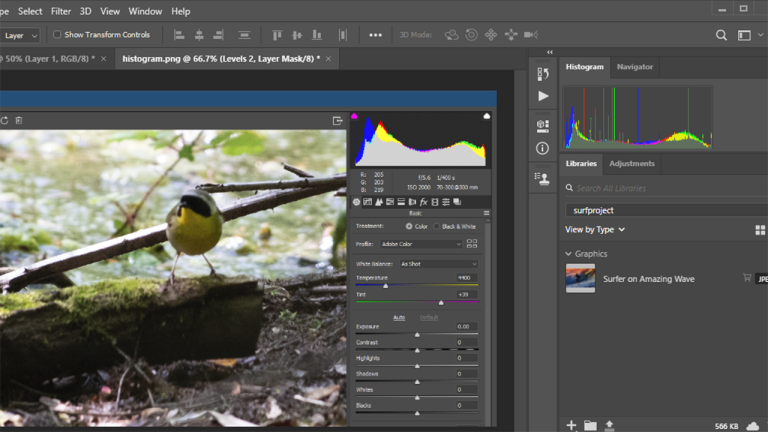768x432 pixels.
Task: Switch Libraries to grid view icon
Action: [x=760, y=230]
